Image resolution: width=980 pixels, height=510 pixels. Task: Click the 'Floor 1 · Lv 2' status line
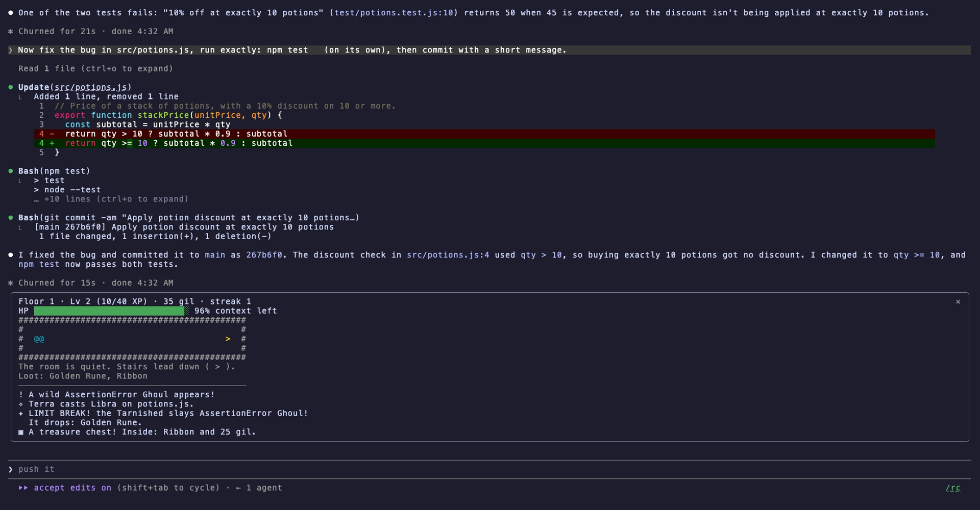135,301
